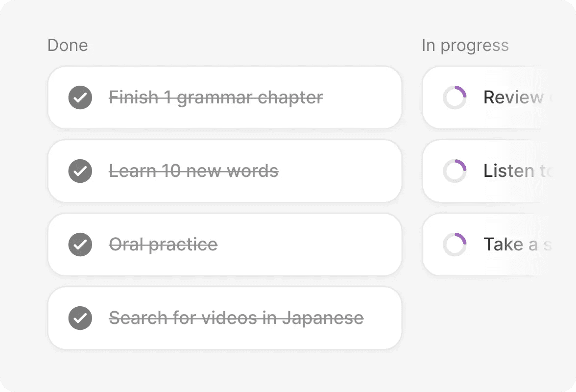Open the Take task title
576x392 pixels.
(504, 245)
